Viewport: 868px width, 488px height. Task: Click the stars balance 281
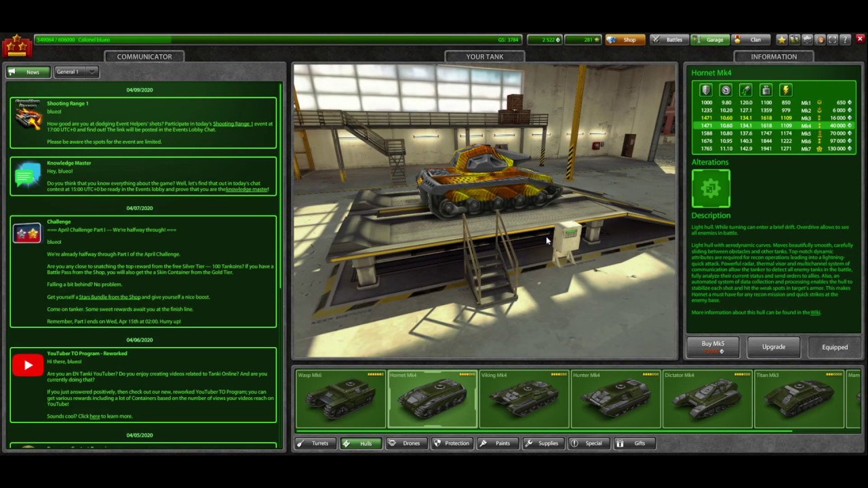tap(583, 40)
